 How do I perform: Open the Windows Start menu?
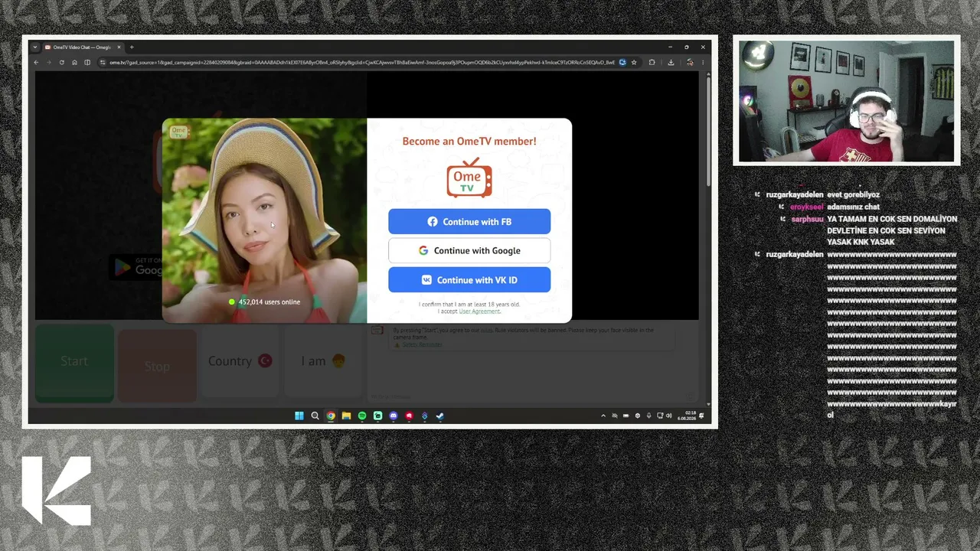point(299,416)
